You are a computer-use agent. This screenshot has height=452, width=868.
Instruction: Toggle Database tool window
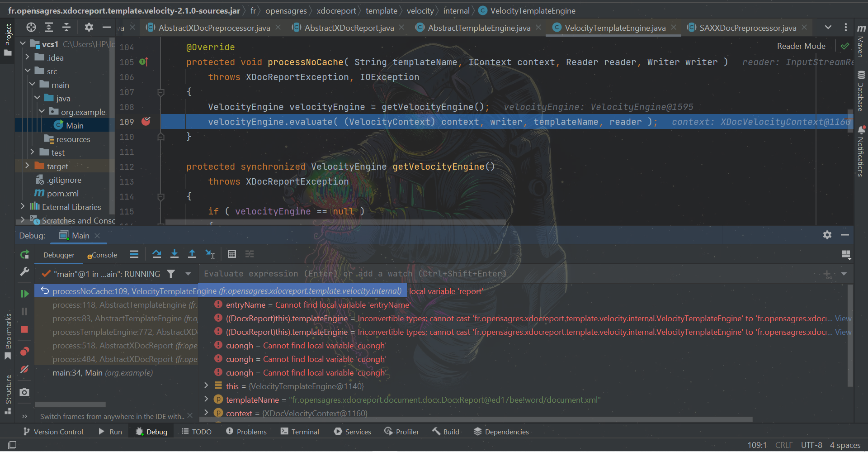click(861, 91)
